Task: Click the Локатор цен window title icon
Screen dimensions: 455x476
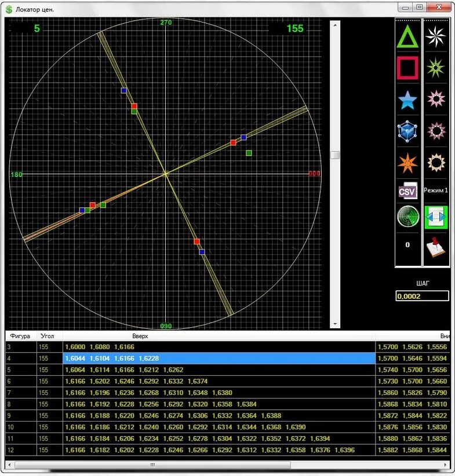Action: coord(9,9)
